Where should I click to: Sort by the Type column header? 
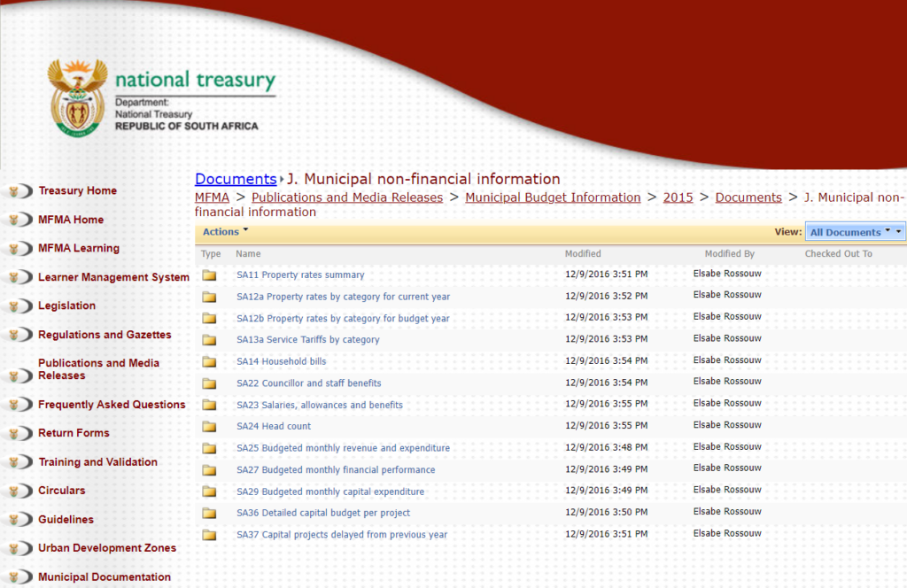click(211, 254)
